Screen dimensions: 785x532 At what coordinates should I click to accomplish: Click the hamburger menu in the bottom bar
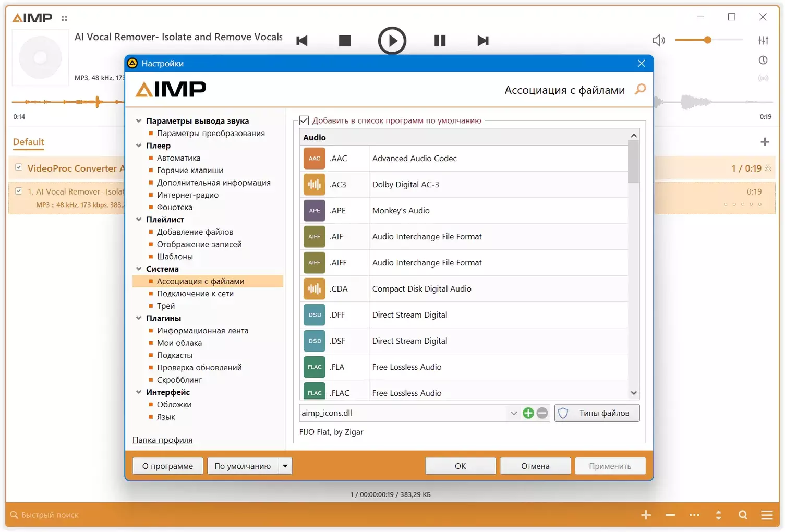point(767,515)
